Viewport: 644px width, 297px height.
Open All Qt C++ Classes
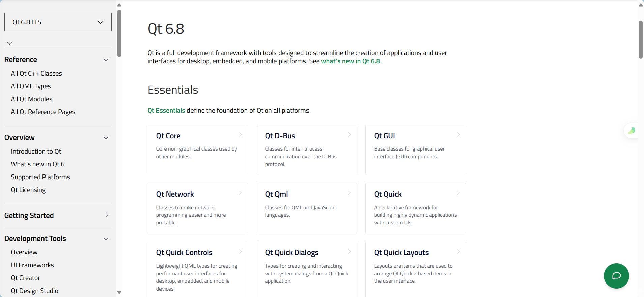point(36,73)
